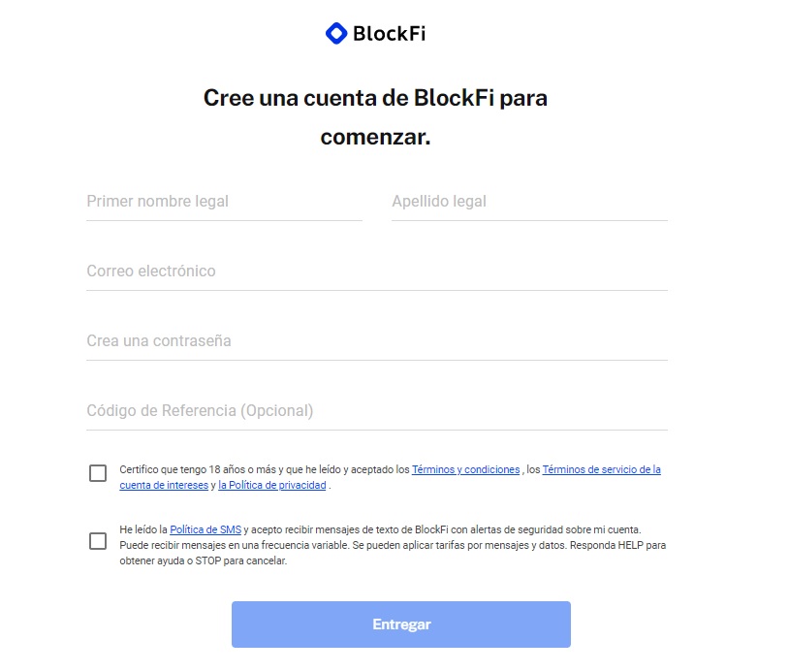
Task: Open the Política de SMS link
Action: coord(205,529)
